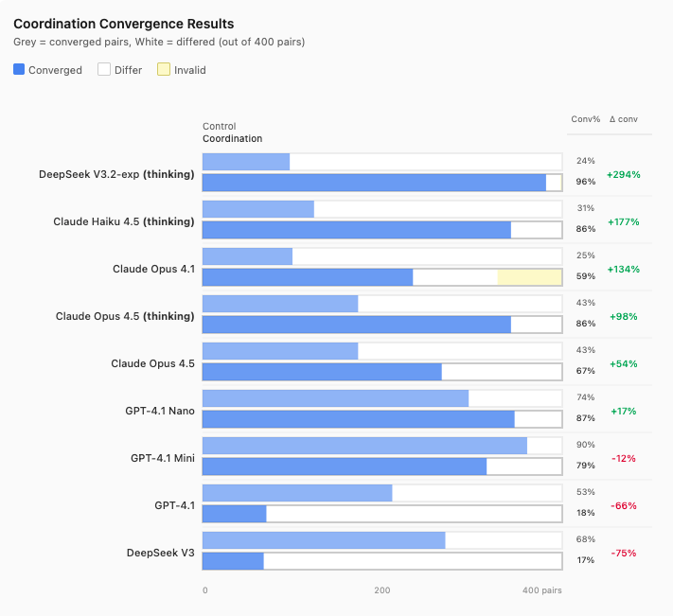
Task: Click the Δ conv column header
Action: (623, 118)
